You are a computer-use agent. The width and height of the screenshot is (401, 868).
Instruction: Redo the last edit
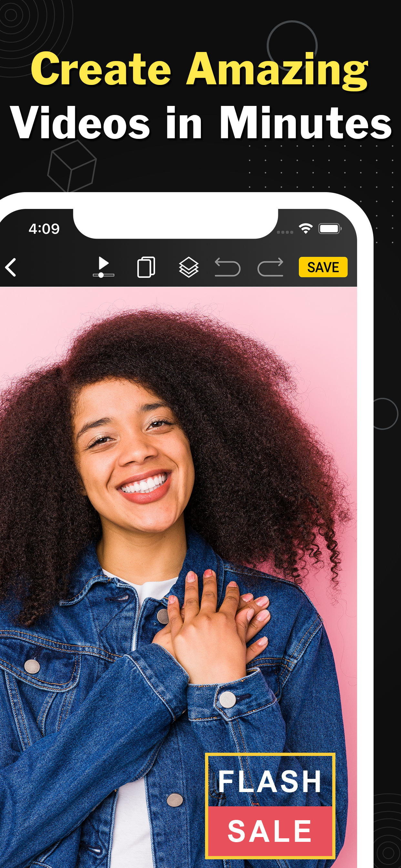(x=270, y=267)
